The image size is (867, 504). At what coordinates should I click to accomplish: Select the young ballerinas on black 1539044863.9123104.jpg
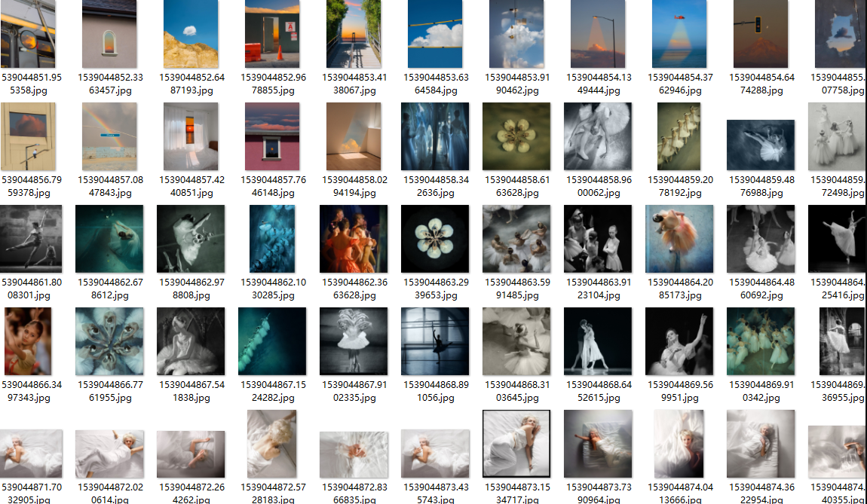(x=598, y=240)
